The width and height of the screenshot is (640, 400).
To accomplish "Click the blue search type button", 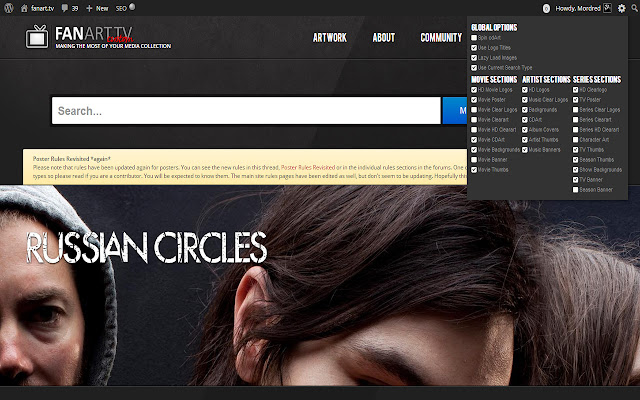I will point(455,111).
